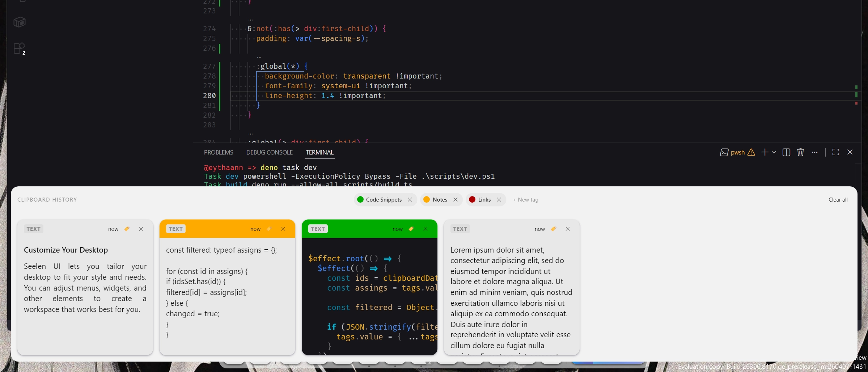Click the tag icon on Customize Your Desktop card
Screen dimensions: 868x372
[127, 229]
